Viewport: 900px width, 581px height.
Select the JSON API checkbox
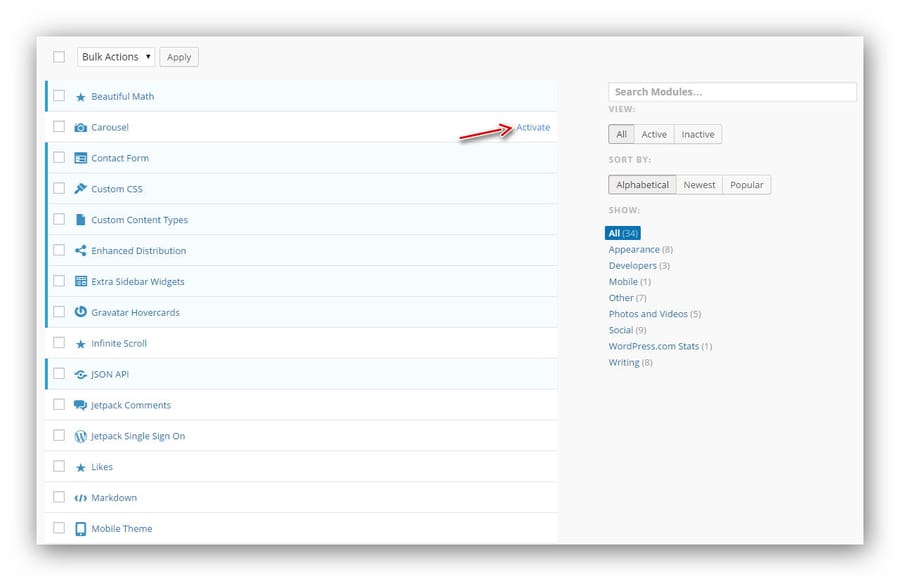tap(59, 374)
